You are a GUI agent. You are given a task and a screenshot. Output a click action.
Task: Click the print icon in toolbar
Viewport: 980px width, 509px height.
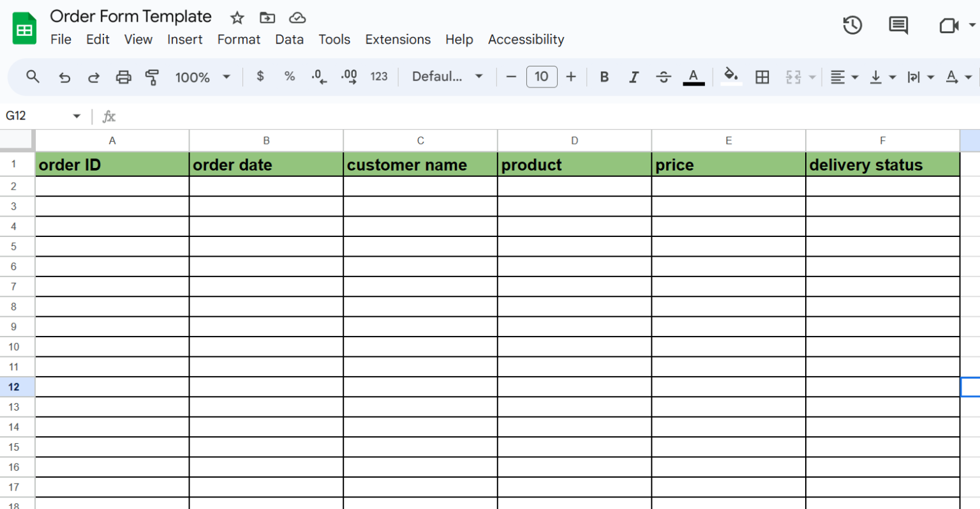[123, 77]
